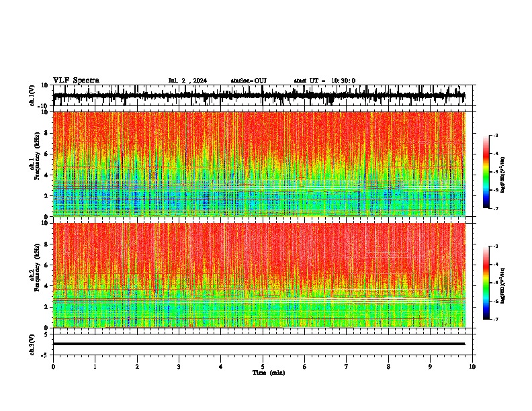Click the ch.1 spectrogram panel
Viewport: 532px width, 411px height.
[259, 164]
